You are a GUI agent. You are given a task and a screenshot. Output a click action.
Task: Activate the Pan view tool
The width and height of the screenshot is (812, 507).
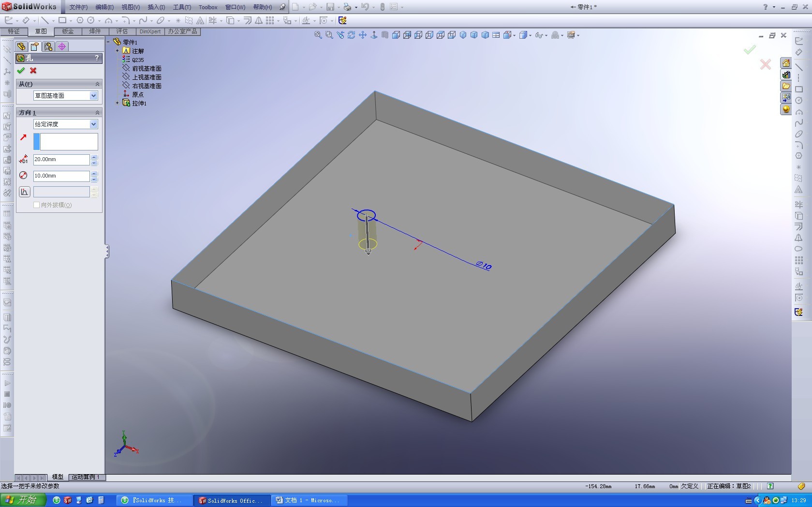(363, 35)
